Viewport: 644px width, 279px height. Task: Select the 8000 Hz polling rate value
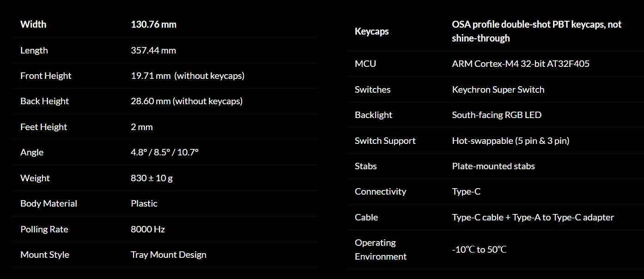[x=147, y=229]
